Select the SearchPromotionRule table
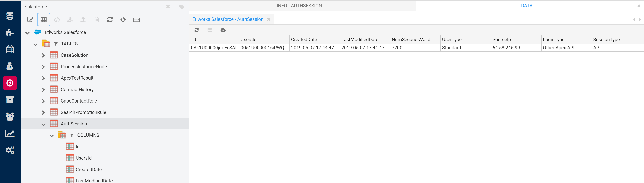This screenshot has height=183, width=644. [x=83, y=112]
